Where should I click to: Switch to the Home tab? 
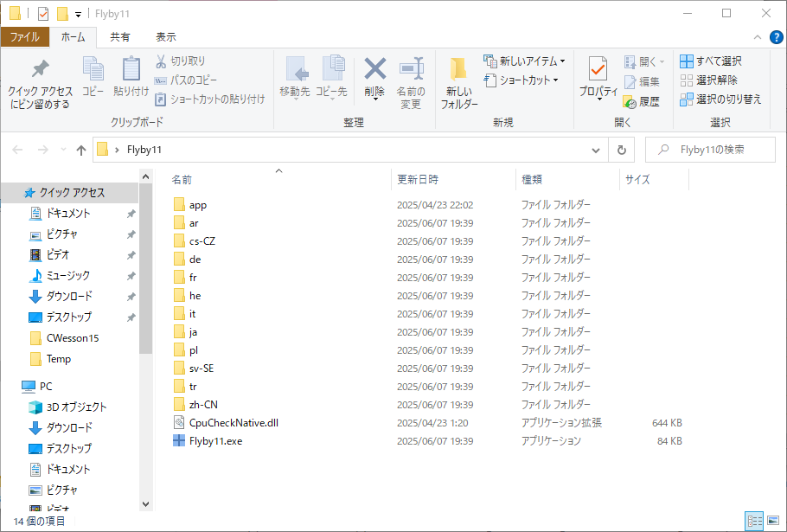74,37
